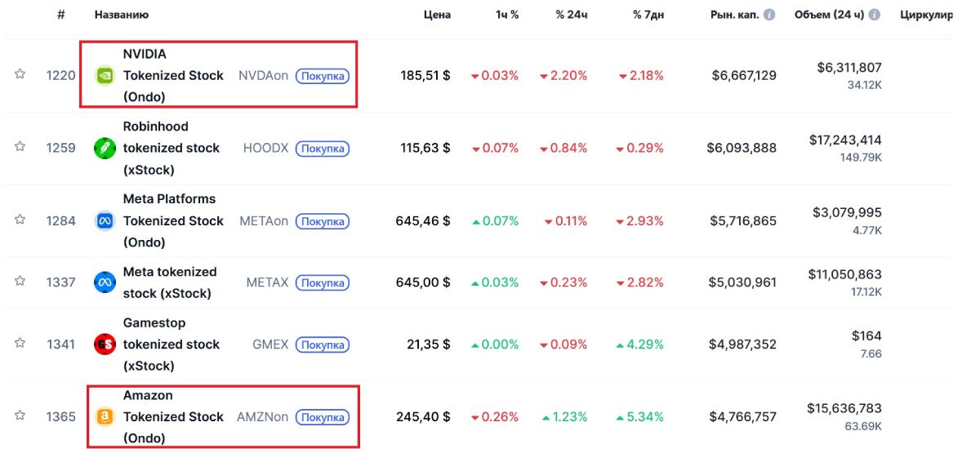Click price 645,46 $
The height and width of the screenshot is (449, 980).
423,220
